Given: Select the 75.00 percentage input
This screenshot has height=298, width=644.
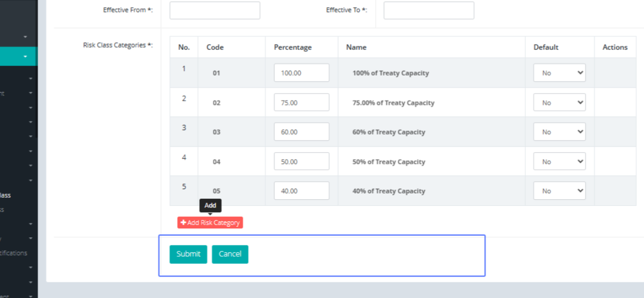Looking at the screenshot, I should (301, 102).
